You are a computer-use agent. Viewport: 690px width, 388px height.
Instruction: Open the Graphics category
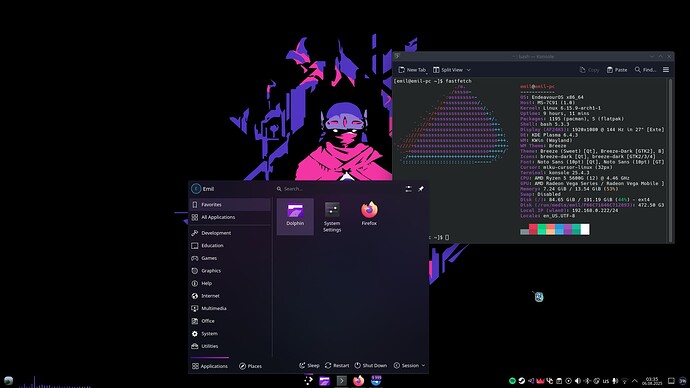[x=230, y=271]
